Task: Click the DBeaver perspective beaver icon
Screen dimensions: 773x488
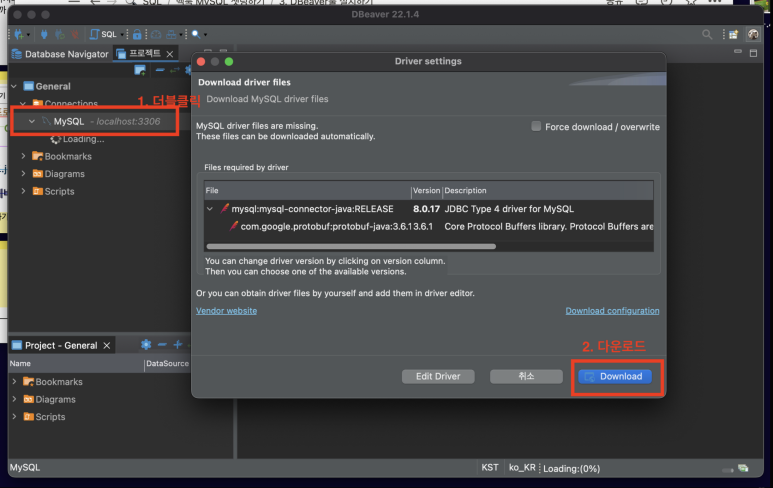Action: pyautogui.click(x=753, y=34)
